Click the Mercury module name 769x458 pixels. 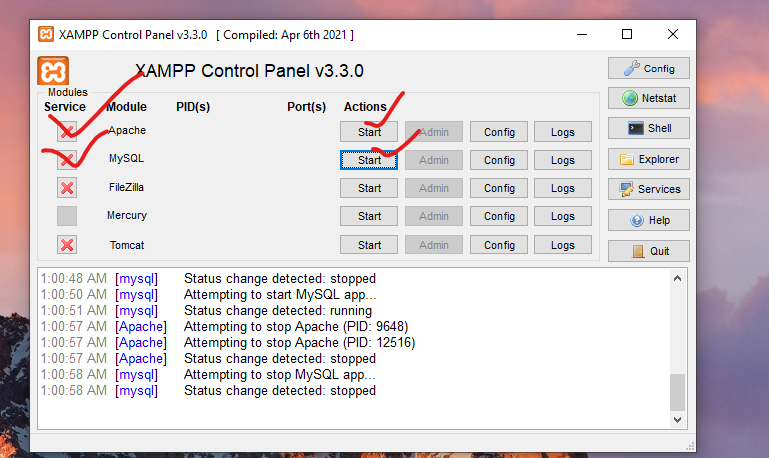coord(127,215)
